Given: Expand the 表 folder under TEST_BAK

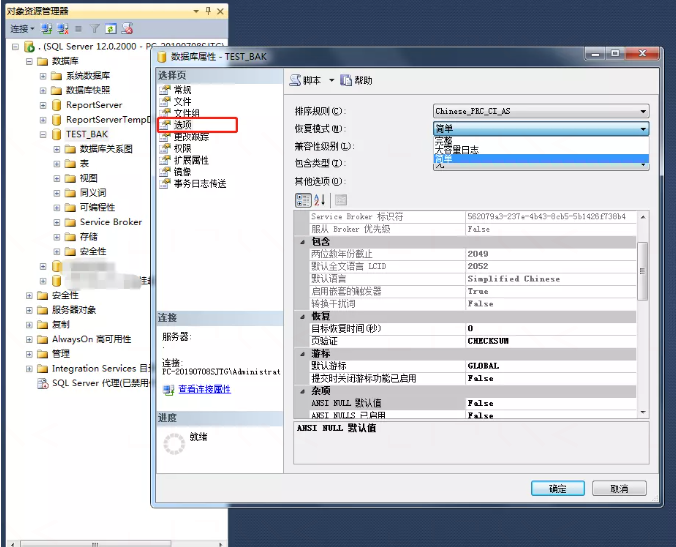Looking at the screenshot, I should (x=56, y=163).
